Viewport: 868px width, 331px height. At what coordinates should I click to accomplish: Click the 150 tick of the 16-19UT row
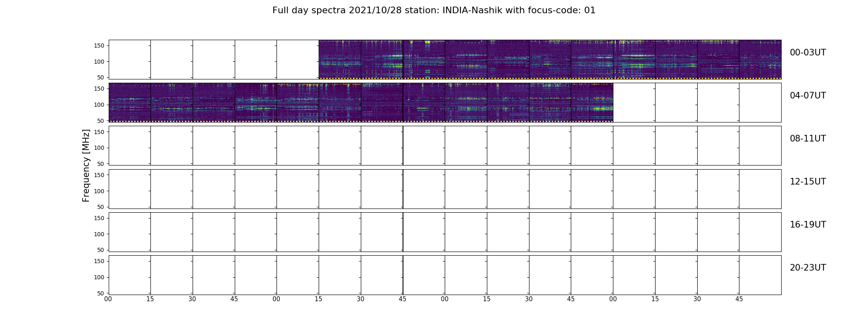tap(99, 218)
